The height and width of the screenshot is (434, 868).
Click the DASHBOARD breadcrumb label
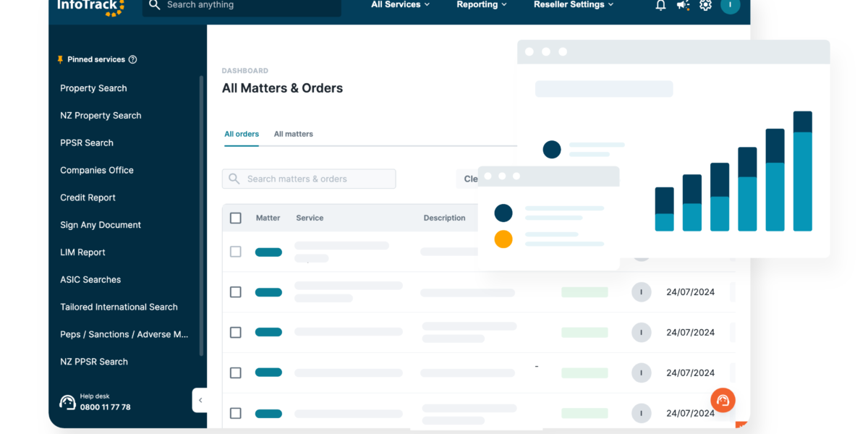(245, 71)
